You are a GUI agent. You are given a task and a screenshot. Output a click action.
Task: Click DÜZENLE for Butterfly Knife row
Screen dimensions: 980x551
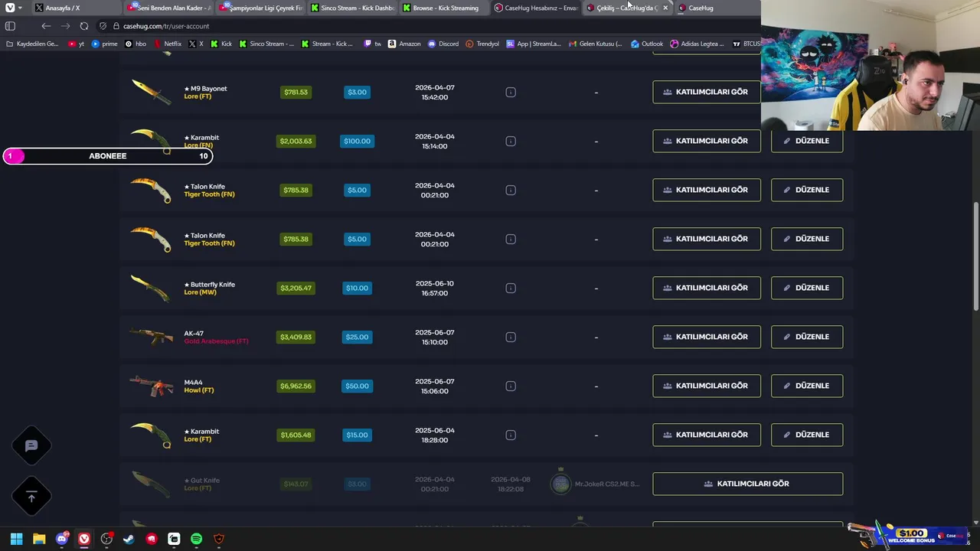point(807,288)
